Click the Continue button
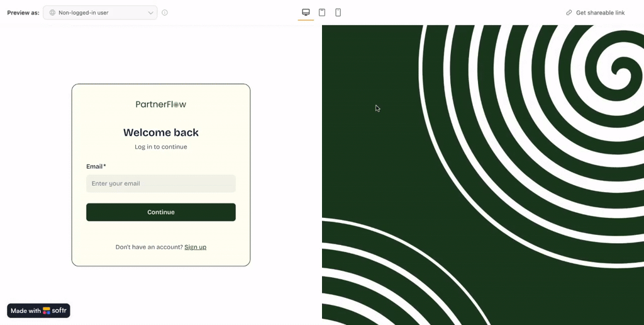 click(161, 212)
